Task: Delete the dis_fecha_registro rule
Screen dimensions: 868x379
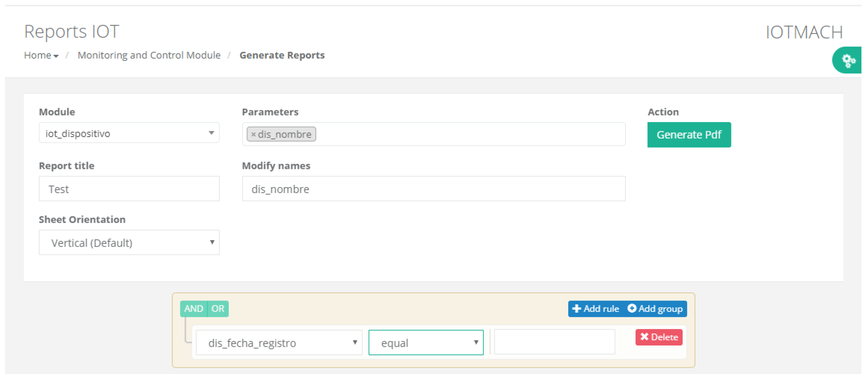Action: [x=659, y=337]
